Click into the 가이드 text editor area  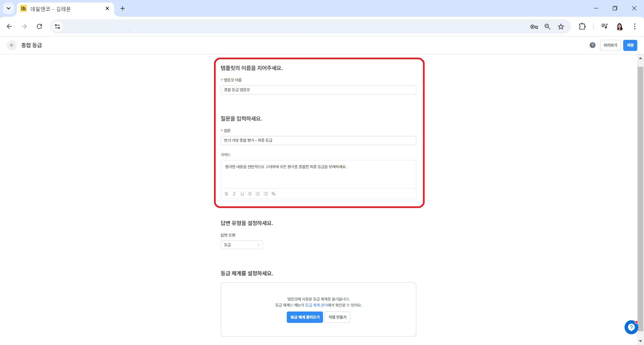coord(318,174)
